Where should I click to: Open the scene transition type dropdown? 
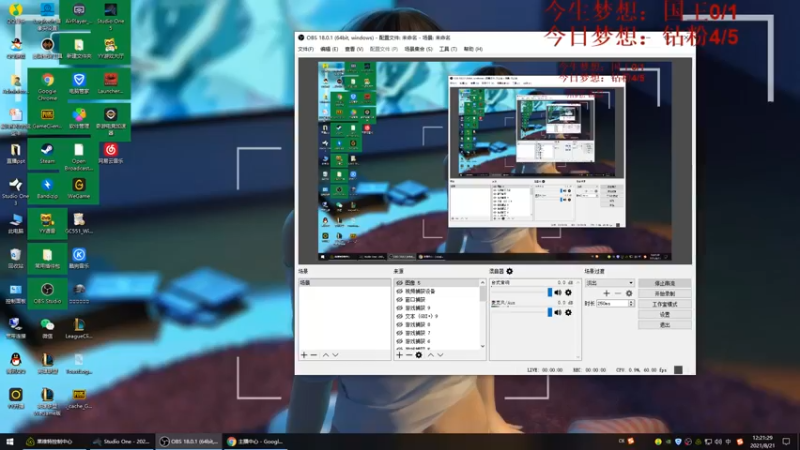pos(609,283)
